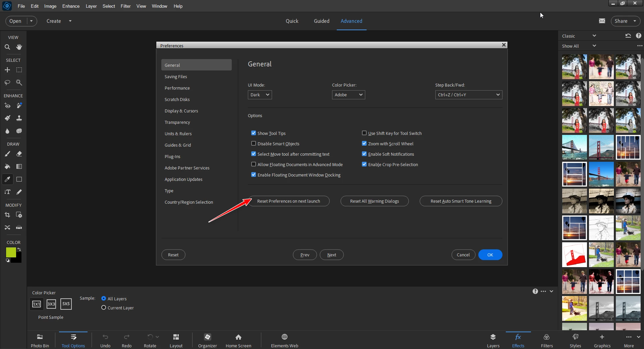The height and width of the screenshot is (349, 644).
Task: Select the Move tool
Action: pos(7,70)
